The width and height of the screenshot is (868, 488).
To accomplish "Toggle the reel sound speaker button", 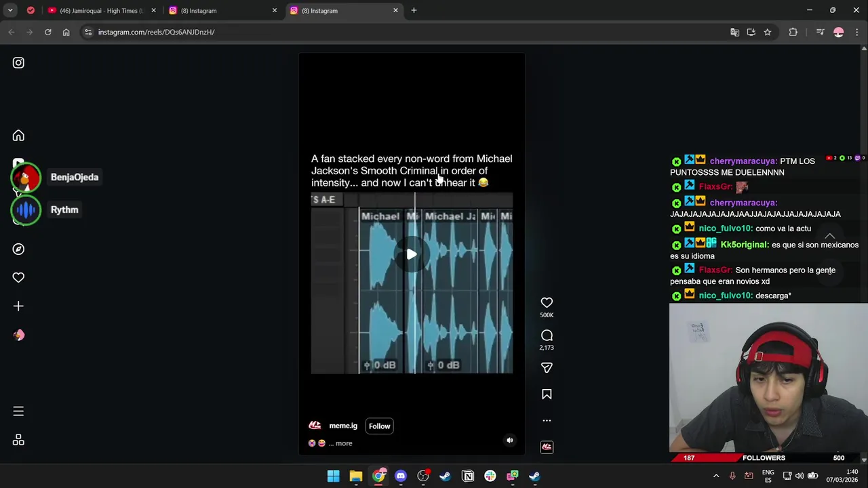I will tap(510, 440).
